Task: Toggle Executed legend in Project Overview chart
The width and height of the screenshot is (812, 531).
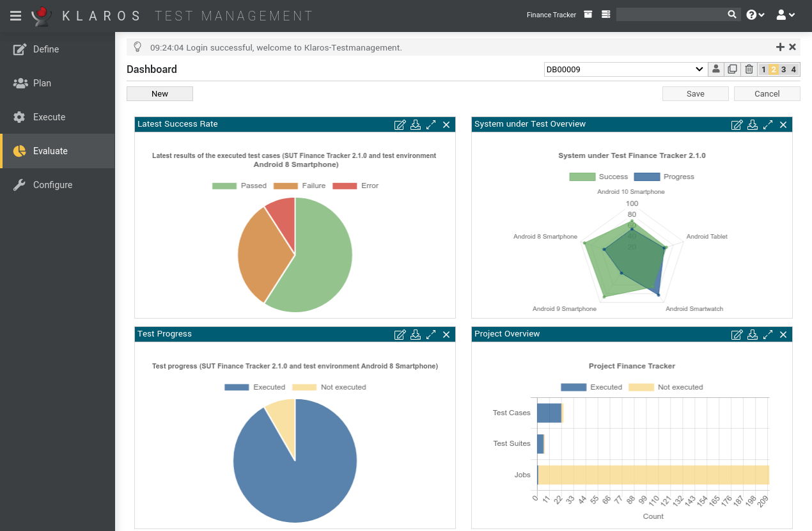Action: (574, 387)
